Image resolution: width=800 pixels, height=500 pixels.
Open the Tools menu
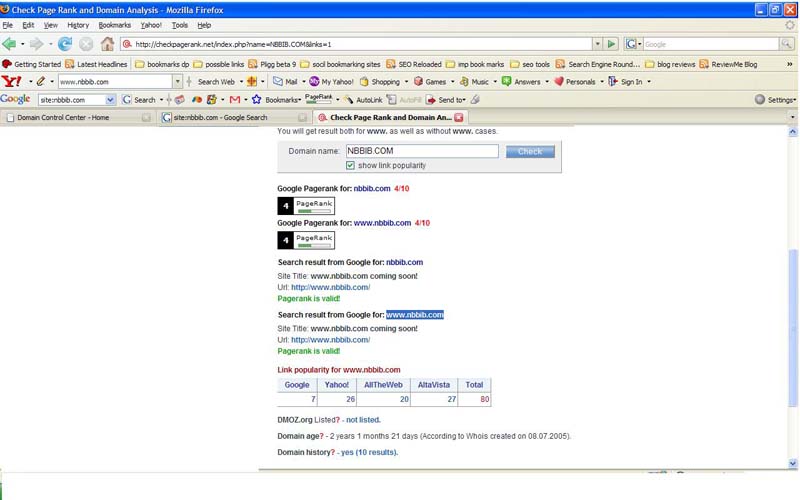tap(180, 25)
